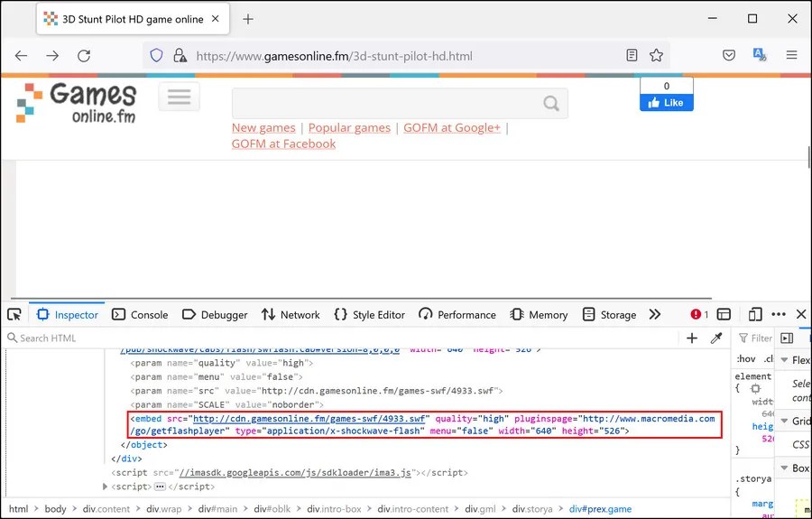812x519 pixels.
Task: Click the Gamesonline.fm logo
Action: pyautogui.click(x=77, y=103)
